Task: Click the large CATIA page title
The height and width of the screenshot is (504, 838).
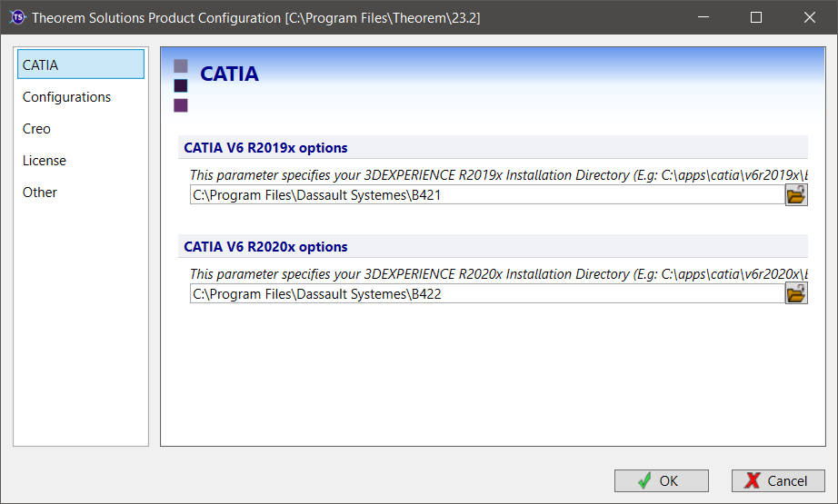Action: pos(229,74)
